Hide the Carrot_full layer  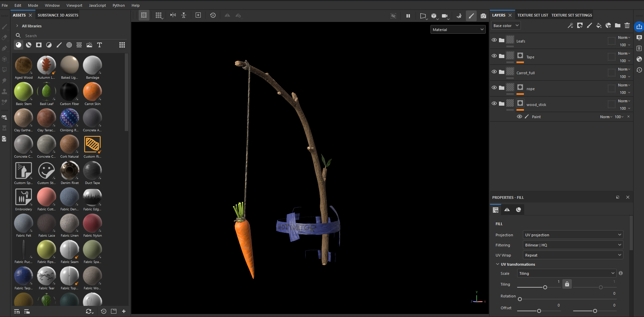pyautogui.click(x=494, y=72)
